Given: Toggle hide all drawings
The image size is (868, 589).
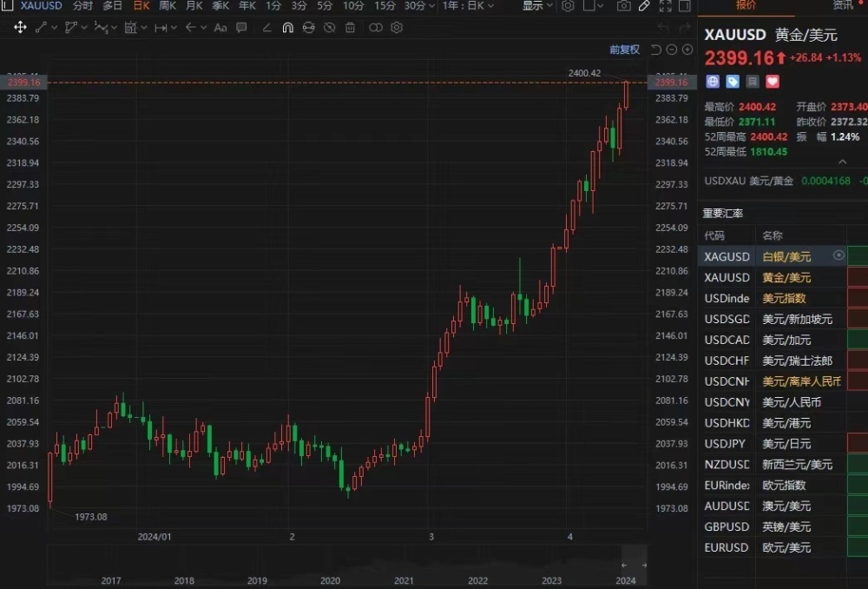Looking at the screenshot, I should (x=328, y=27).
